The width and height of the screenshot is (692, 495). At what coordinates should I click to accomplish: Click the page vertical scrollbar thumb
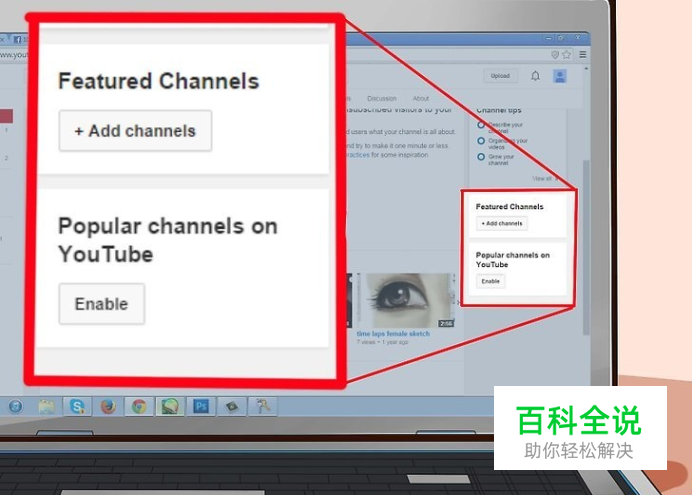[586, 247]
